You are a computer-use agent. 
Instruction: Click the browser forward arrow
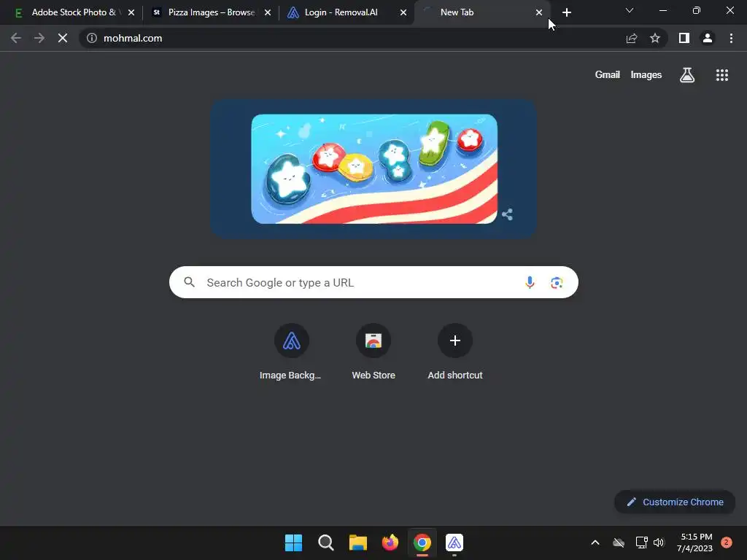39,38
